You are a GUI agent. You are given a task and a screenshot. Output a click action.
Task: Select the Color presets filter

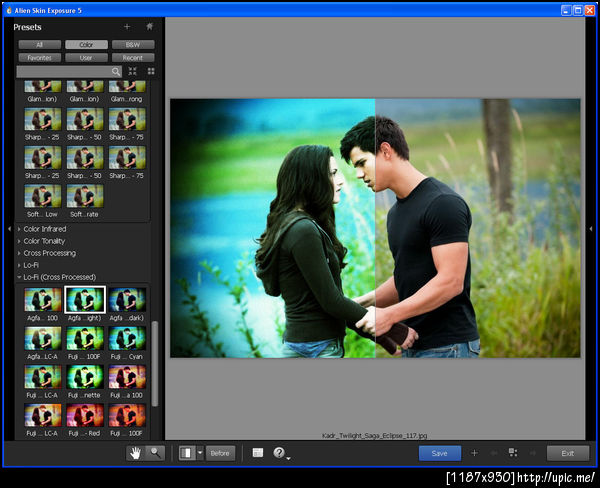pos(86,45)
